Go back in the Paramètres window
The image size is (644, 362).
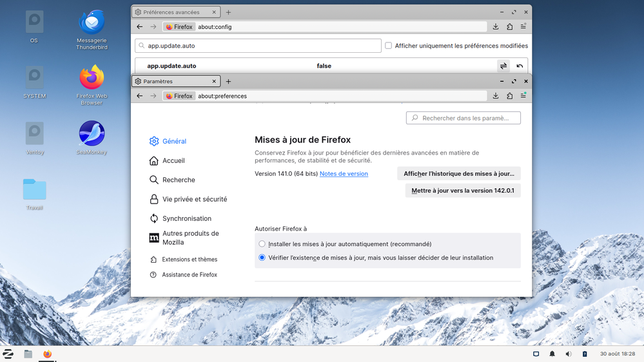[x=140, y=96]
